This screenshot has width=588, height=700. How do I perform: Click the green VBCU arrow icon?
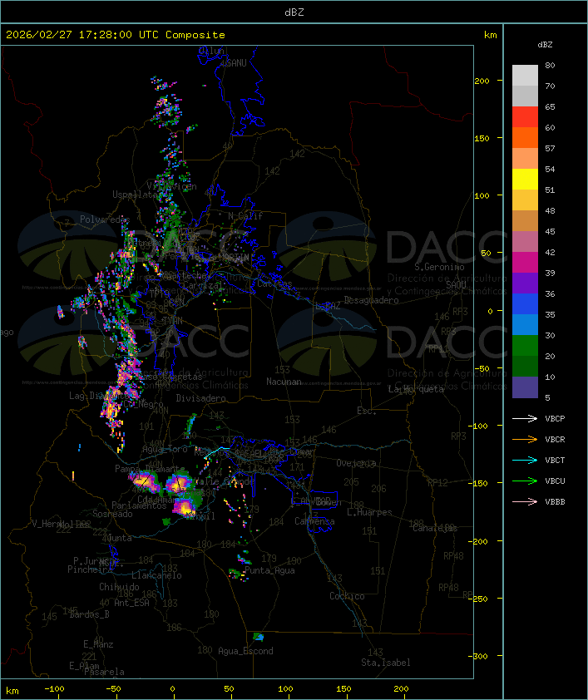[525, 481]
